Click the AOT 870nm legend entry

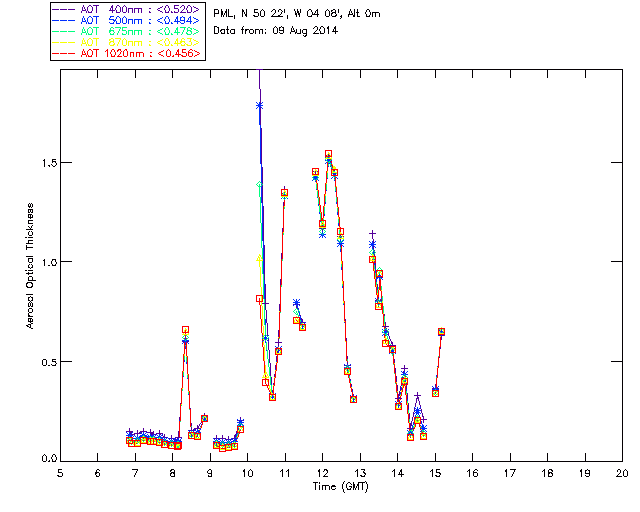127,42
